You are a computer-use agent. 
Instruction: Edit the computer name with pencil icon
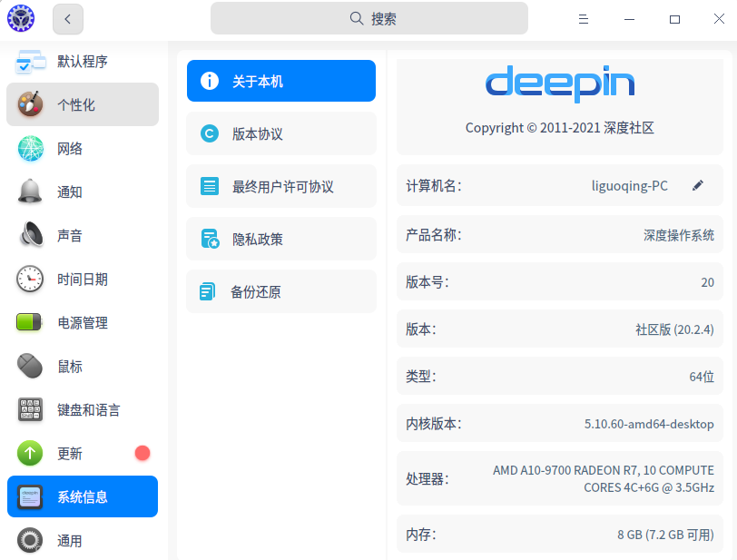(698, 185)
